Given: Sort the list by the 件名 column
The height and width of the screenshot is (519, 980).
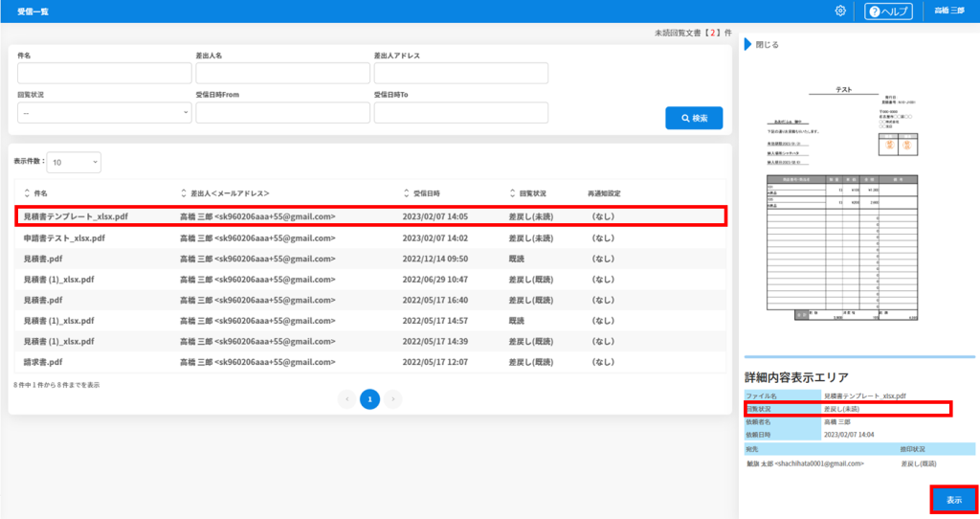Looking at the screenshot, I should click(35, 193).
